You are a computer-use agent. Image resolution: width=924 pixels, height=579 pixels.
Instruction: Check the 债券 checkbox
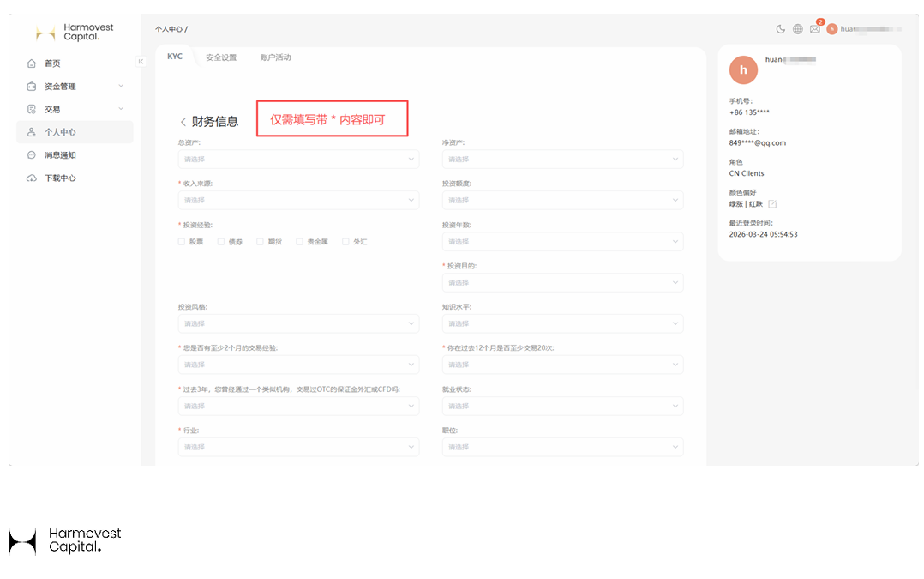pyautogui.click(x=221, y=242)
